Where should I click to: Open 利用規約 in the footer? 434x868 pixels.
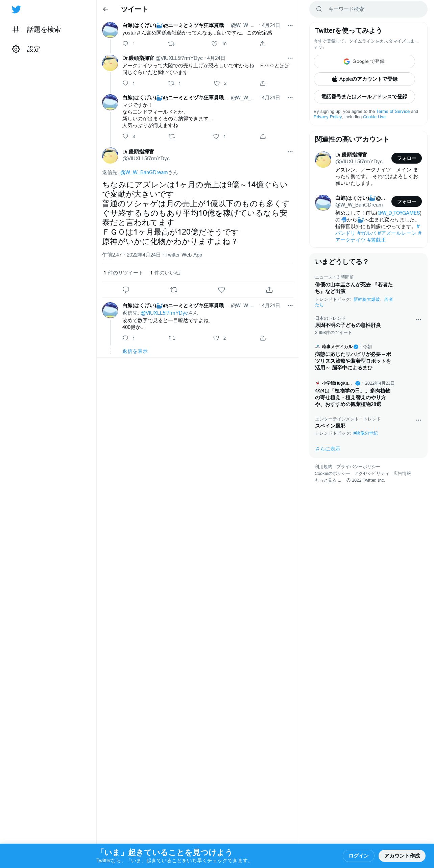point(323,467)
